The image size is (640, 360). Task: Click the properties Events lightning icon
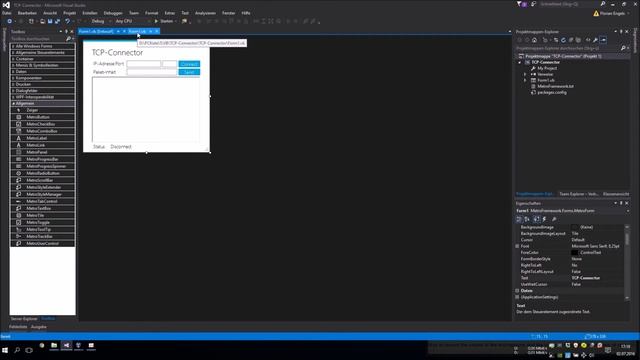(544, 219)
